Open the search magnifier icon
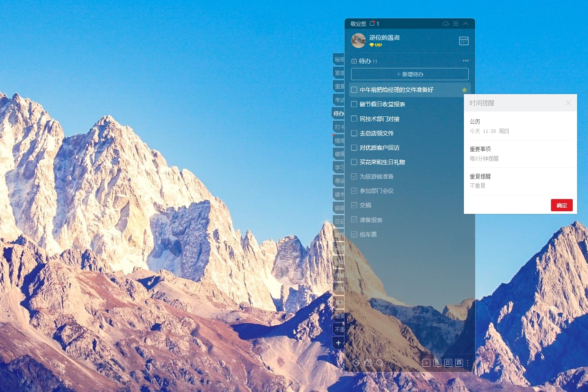588x392 pixels. point(380,363)
